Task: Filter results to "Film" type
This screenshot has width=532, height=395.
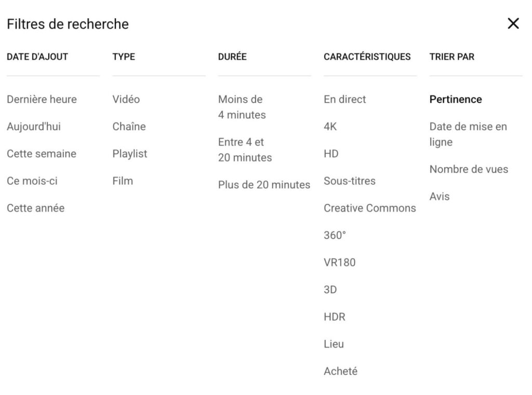Action: 123,181
